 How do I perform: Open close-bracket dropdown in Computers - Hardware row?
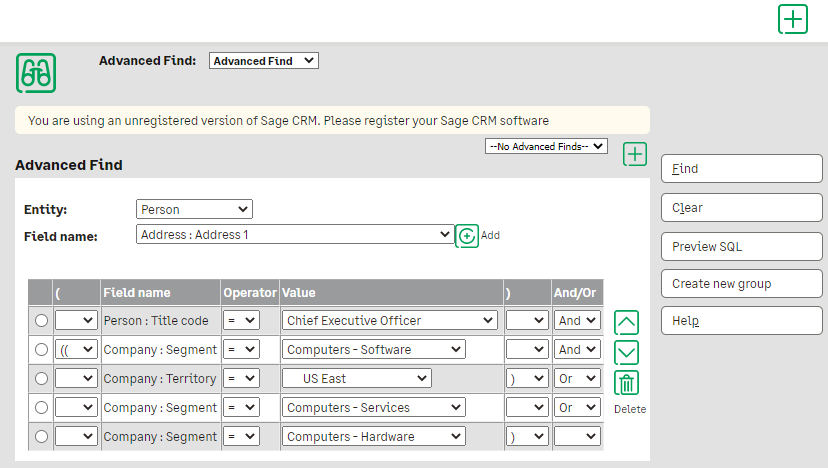click(x=527, y=436)
